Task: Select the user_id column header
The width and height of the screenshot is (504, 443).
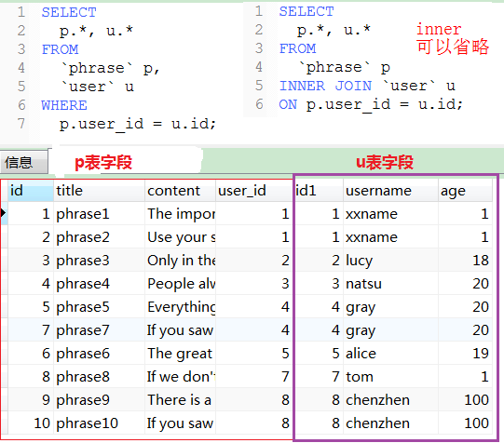Action: (x=254, y=191)
